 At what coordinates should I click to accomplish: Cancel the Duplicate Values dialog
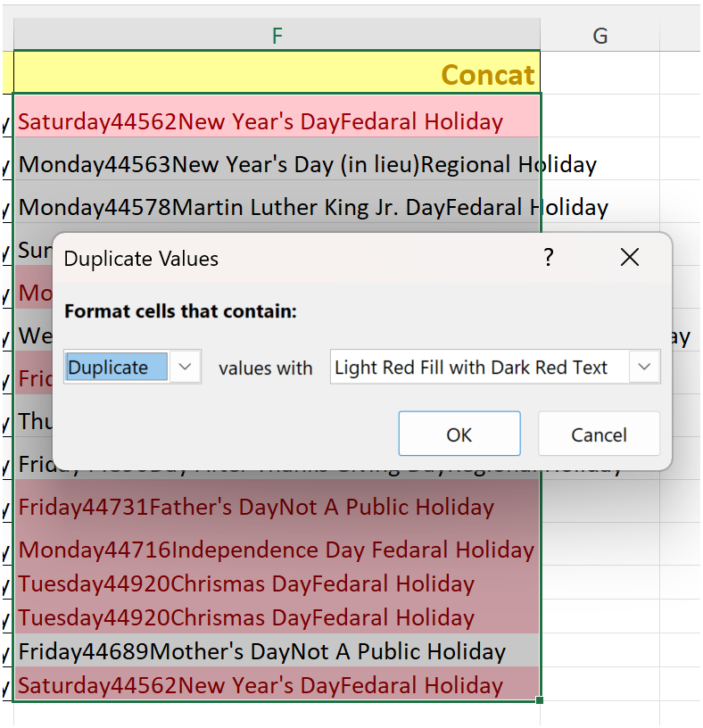(x=598, y=434)
